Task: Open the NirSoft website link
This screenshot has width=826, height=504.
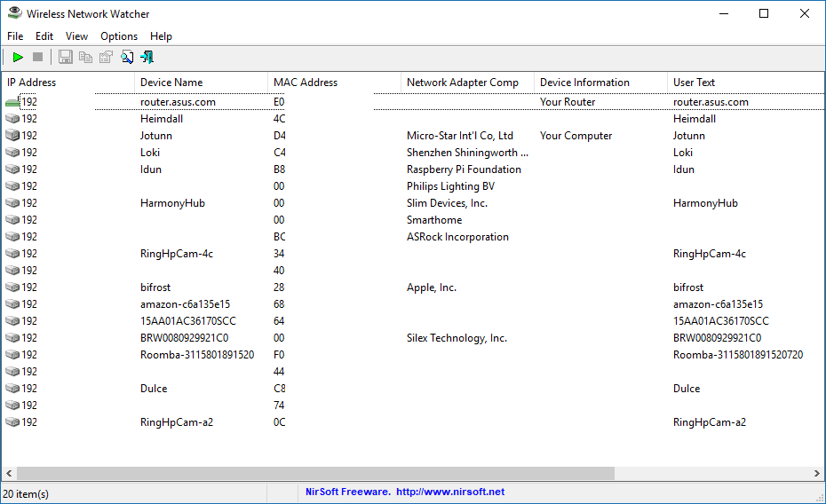Action: coord(450,492)
